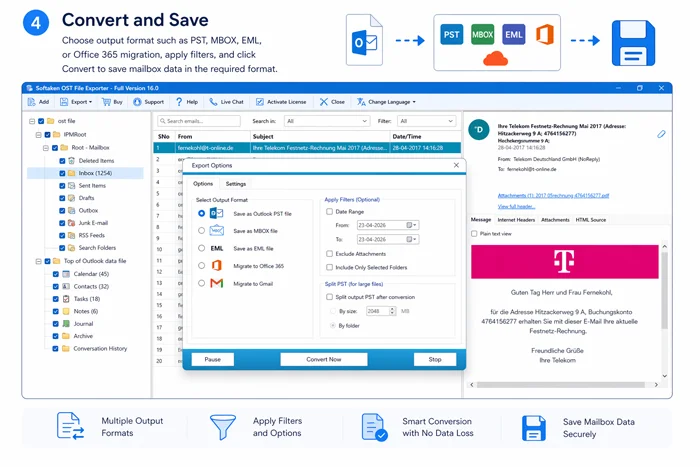
Task: Open the attachment link in the preview
Action: pyautogui.click(x=553, y=196)
